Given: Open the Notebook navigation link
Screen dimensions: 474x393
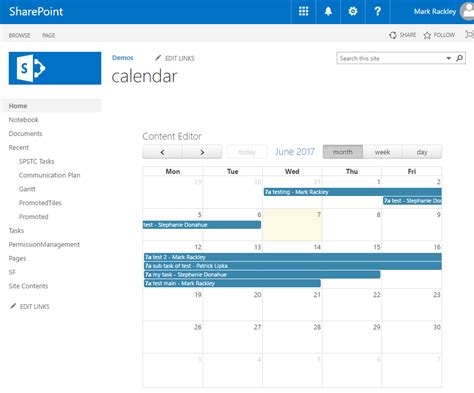Looking at the screenshot, I should point(24,120).
